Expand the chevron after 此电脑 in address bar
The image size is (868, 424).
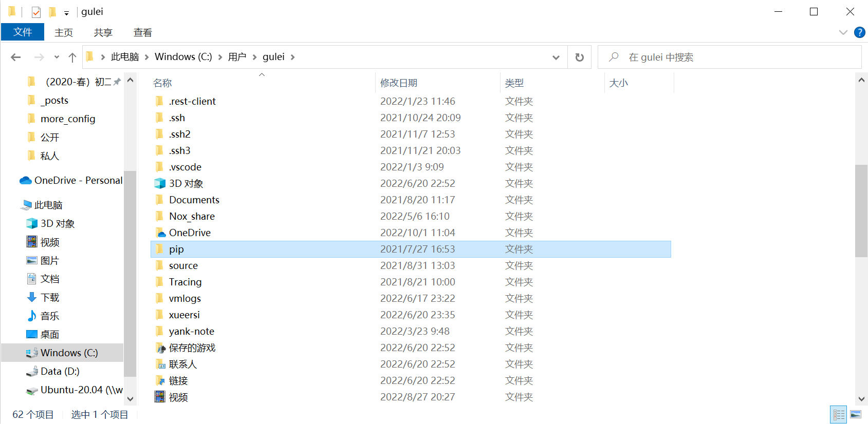pyautogui.click(x=147, y=57)
